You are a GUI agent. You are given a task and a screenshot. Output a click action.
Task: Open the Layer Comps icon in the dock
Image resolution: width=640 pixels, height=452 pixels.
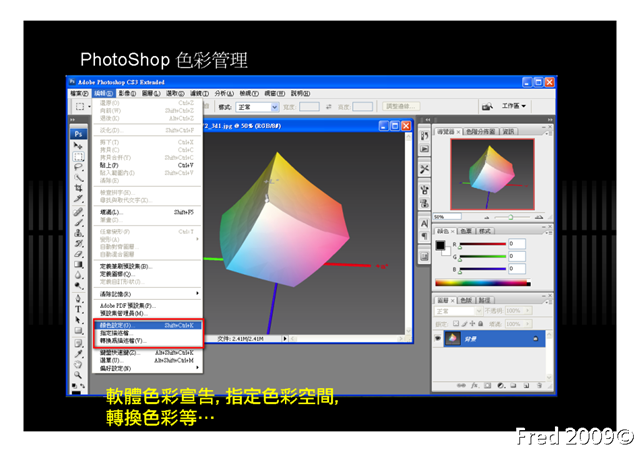[x=424, y=256]
